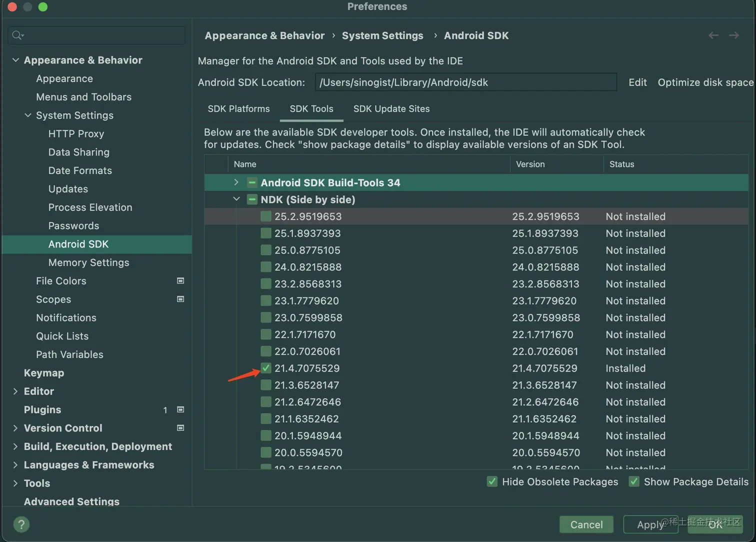Uncheck NDK version 21.4.7075529
This screenshot has height=542, width=756.
click(266, 368)
